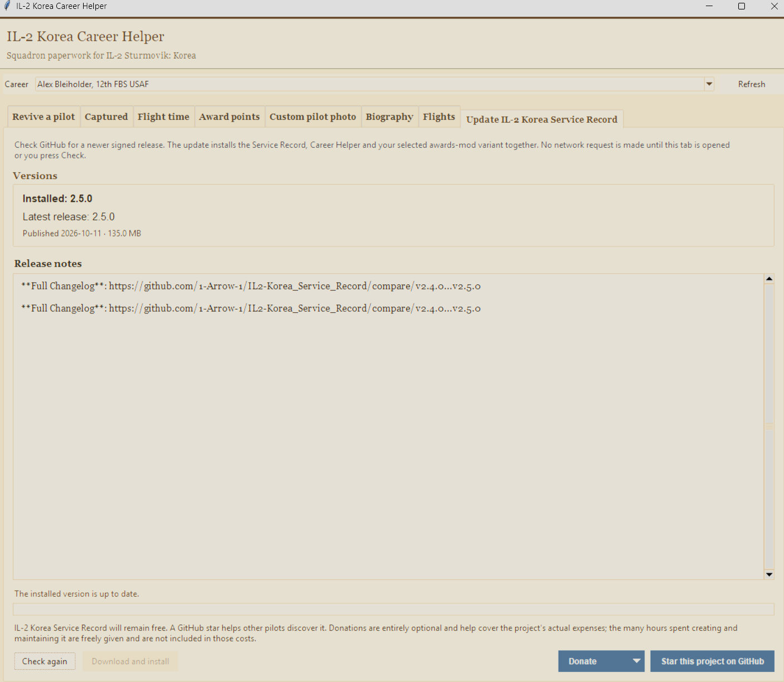Switch to the Revive a pilot tab
The height and width of the screenshot is (682, 784).
[x=44, y=117]
